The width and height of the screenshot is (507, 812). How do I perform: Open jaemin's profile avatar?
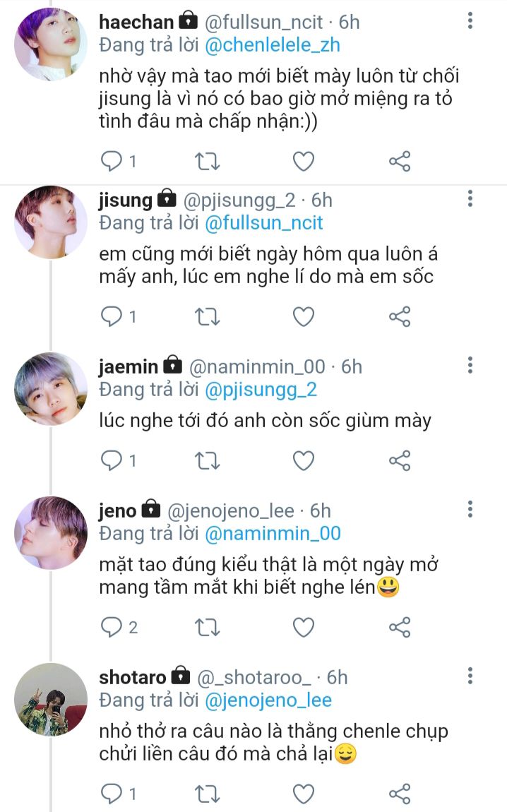(x=51, y=389)
